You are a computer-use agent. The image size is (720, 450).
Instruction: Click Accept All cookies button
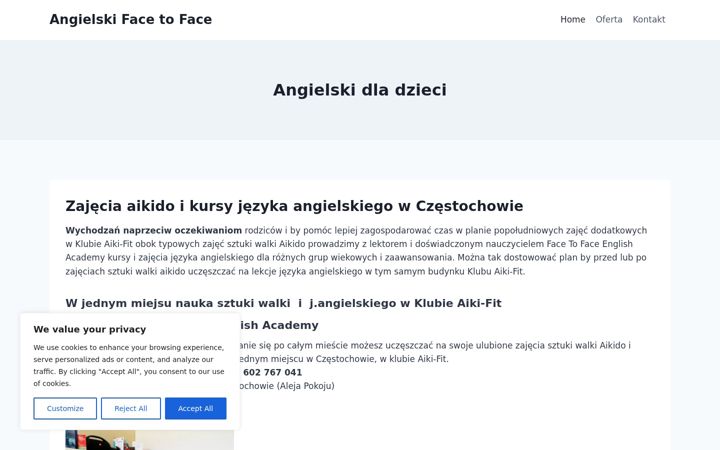196,408
